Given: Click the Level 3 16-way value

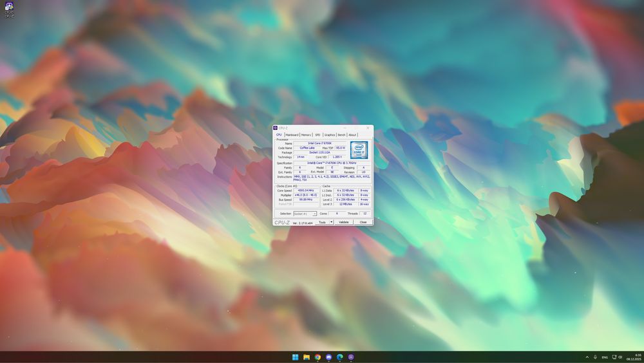Looking at the screenshot, I should (365, 204).
